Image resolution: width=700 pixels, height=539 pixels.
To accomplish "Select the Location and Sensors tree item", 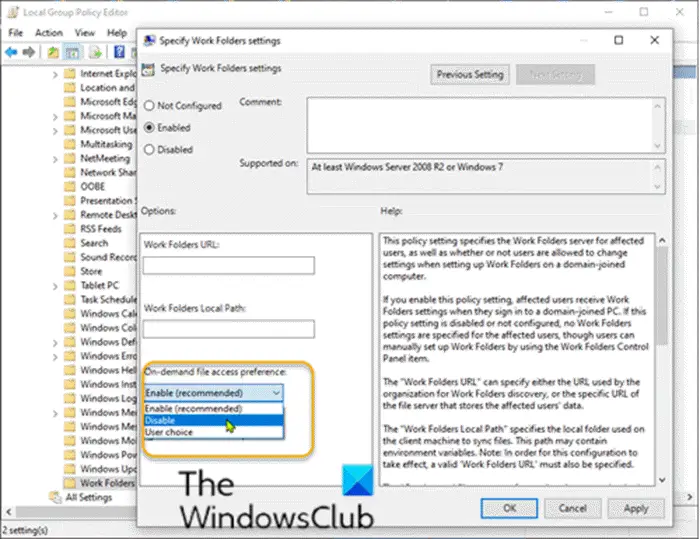I will click(107, 88).
